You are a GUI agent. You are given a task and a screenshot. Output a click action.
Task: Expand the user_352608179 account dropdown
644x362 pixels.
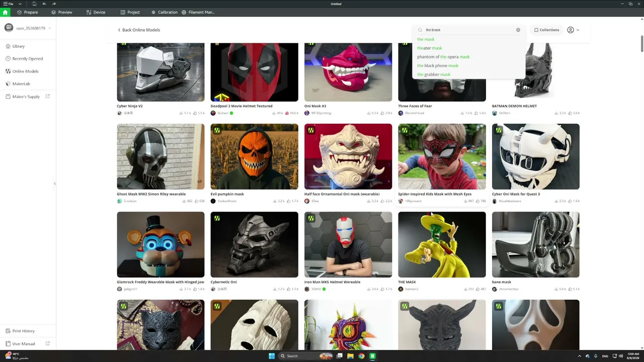(x=50, y=28)
